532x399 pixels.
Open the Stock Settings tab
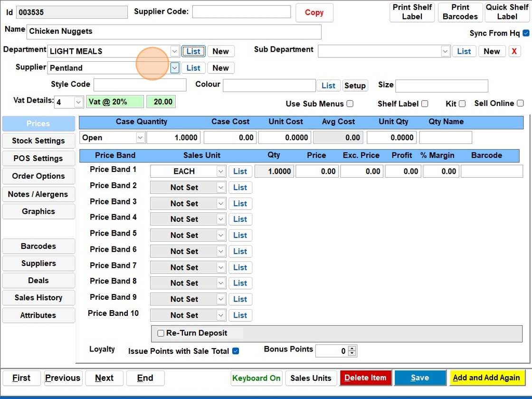point(38,141)
